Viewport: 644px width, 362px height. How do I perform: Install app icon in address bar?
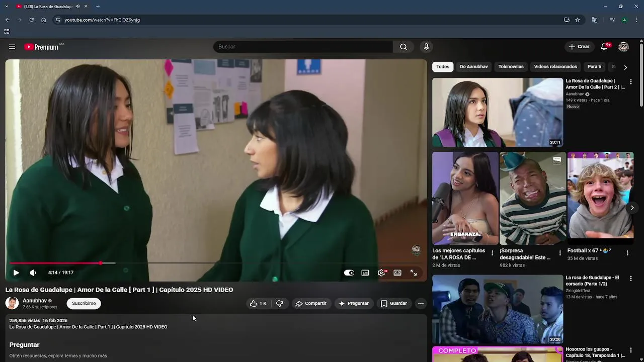pyautogui.click(x=567, y=20)
